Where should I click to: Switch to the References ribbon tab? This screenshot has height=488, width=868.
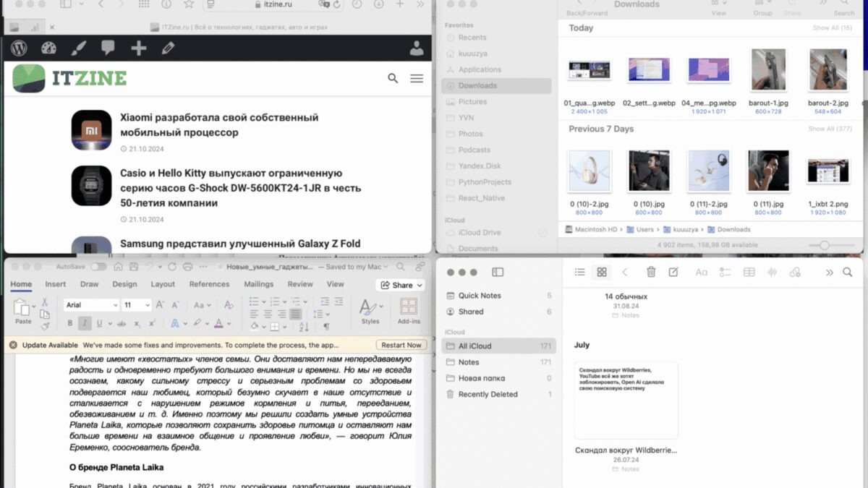[x=209, y=284]
